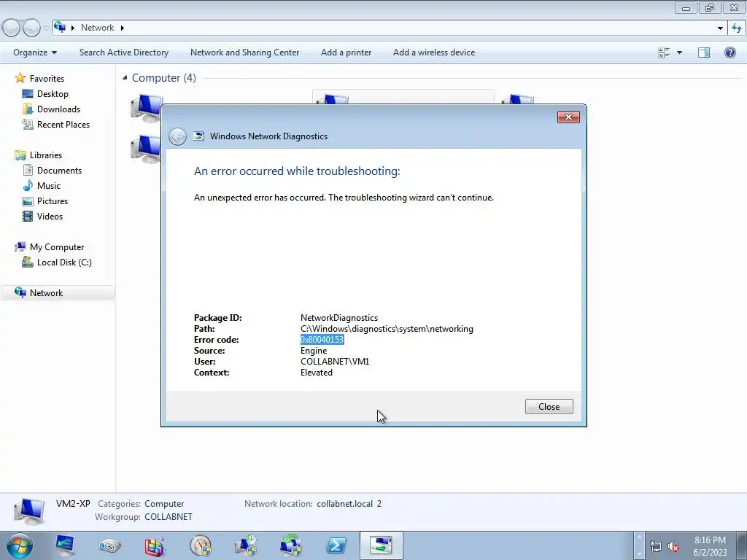Viewport: 747px width, 560px height.
Task: Click Add a printer
Action: pos(347,52)
